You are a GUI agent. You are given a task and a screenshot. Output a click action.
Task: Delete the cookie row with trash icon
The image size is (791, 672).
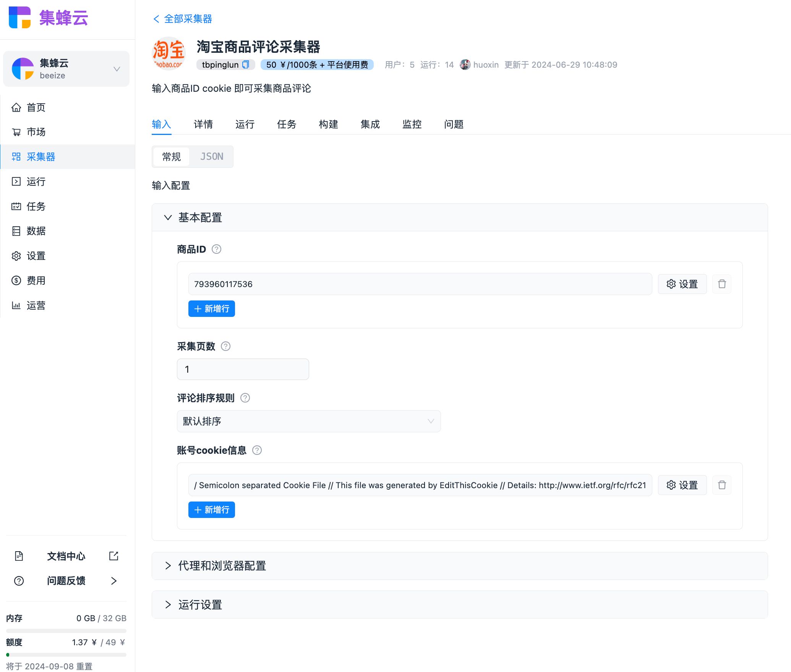coord(721,485)
